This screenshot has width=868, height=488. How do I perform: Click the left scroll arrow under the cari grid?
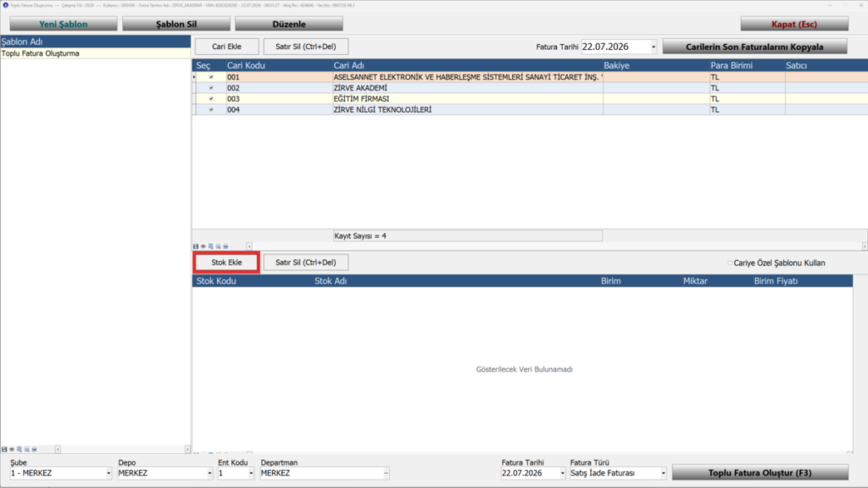point(249,247)
